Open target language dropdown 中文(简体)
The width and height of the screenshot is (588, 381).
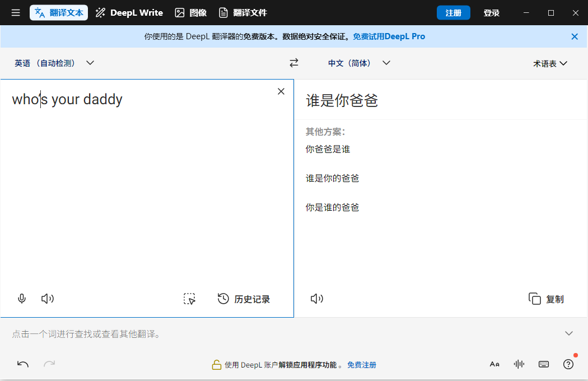[359, 63]
